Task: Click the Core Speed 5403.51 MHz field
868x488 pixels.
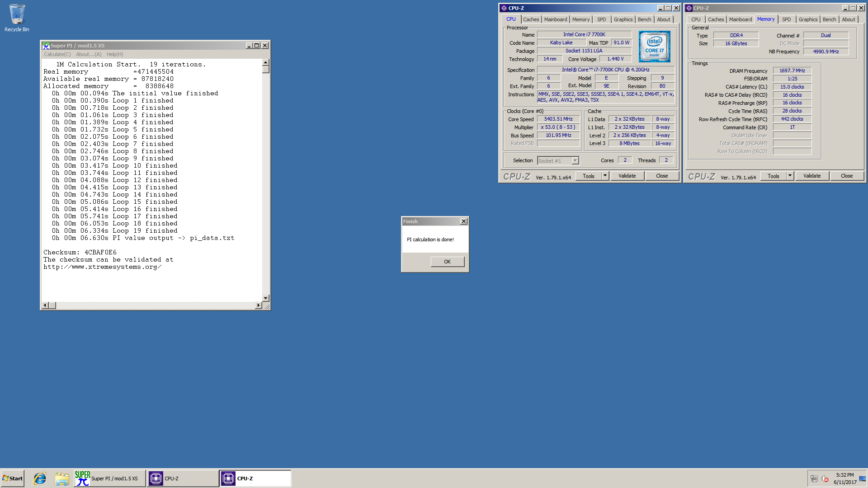Action: [558, 119]
